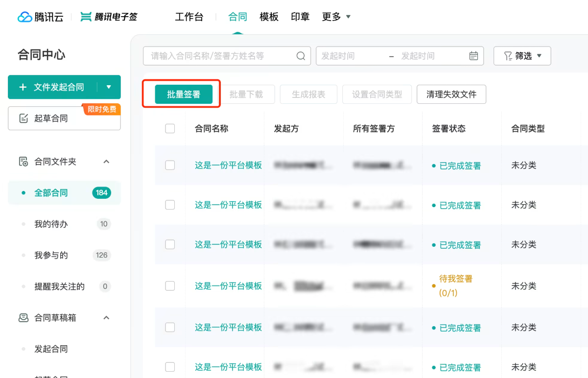
Task: Click the plus icon on 文件发起合同
Action: [23, 87]
